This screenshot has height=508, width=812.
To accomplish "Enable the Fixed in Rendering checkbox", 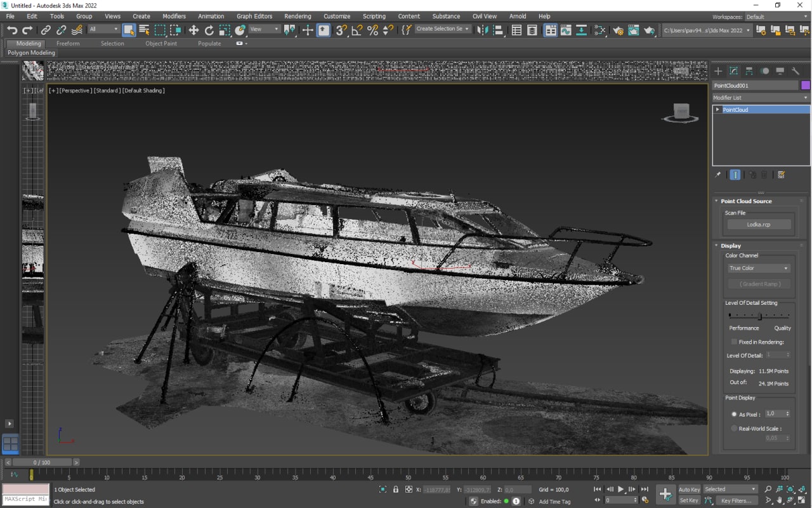I will (x=734, y=342).
